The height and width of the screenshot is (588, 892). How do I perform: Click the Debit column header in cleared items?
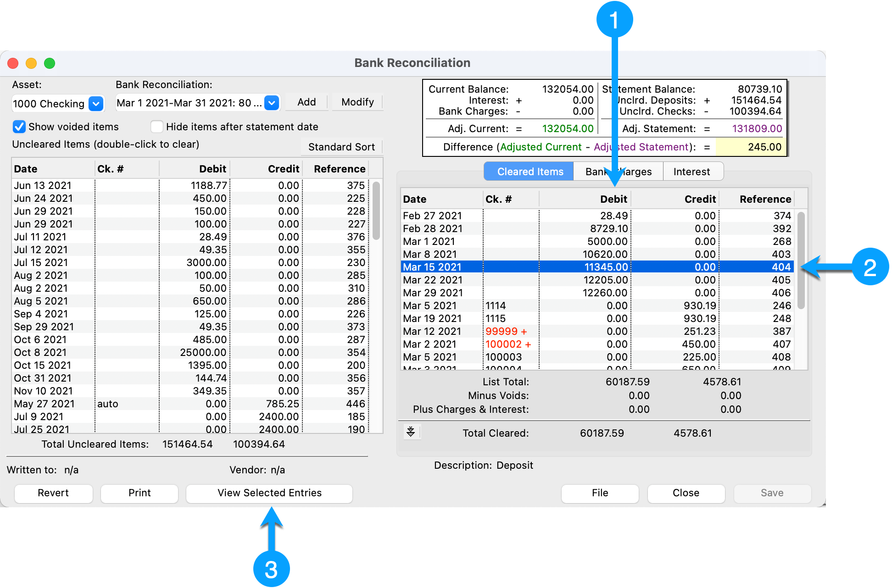613,199
